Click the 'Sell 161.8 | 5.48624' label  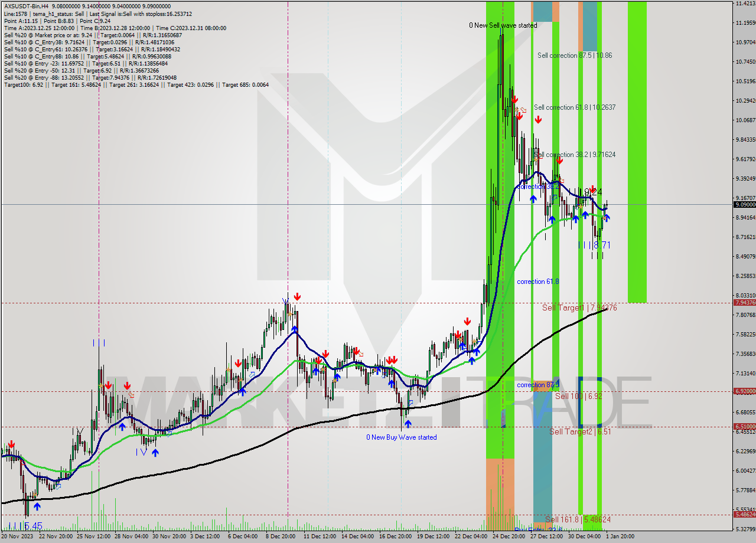[x=578, y=519]
